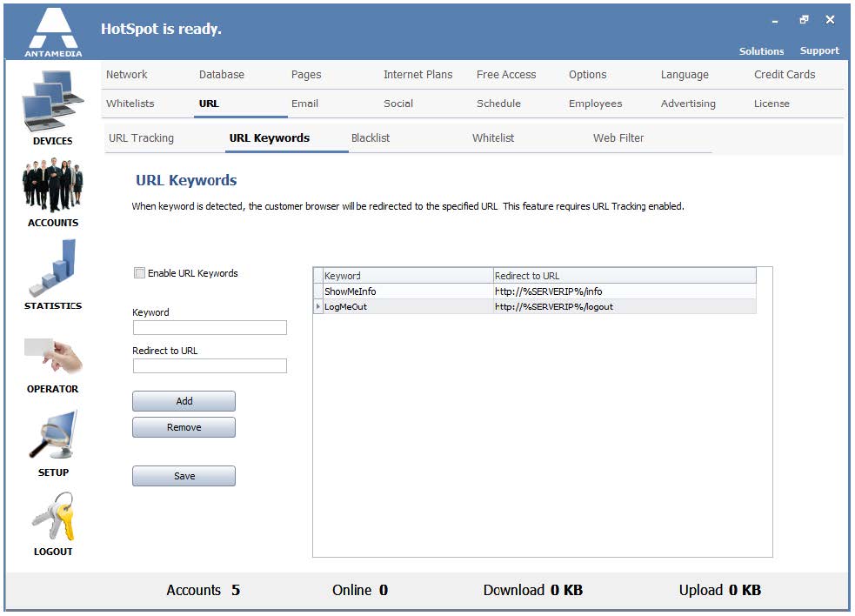The image size is (855, 616).
Task: Open the Solutions link
Action: pyautogui.click(x=761, y=51)
